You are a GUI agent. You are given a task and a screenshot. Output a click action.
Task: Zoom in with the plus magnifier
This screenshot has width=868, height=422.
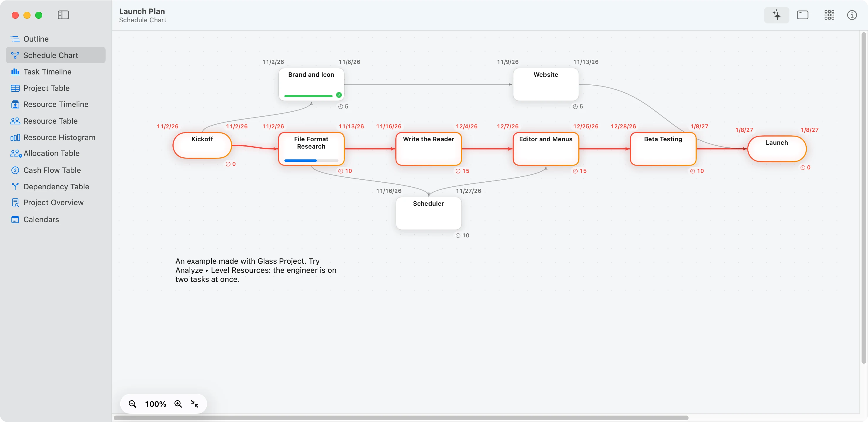coord(178,404)
